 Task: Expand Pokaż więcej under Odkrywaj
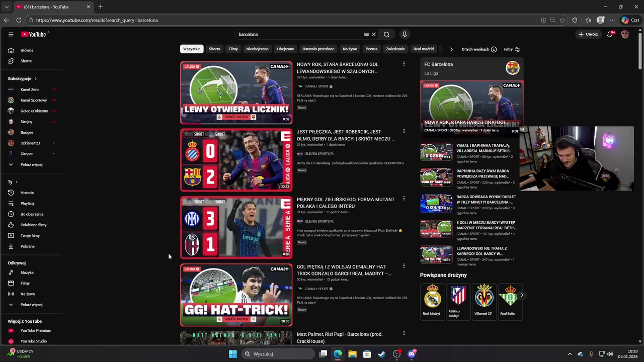(31, 304)
